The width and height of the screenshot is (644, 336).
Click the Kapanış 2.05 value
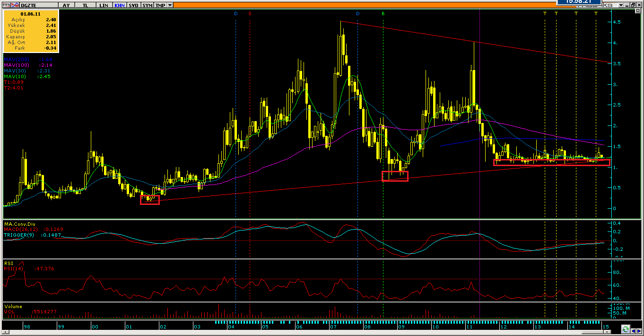click(51, 37)
